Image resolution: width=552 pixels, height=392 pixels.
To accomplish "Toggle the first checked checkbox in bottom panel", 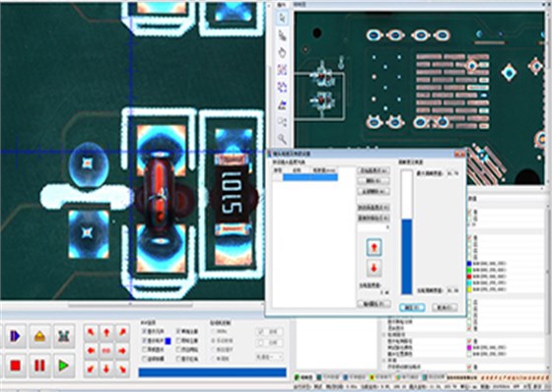I will tap(144, 332).
